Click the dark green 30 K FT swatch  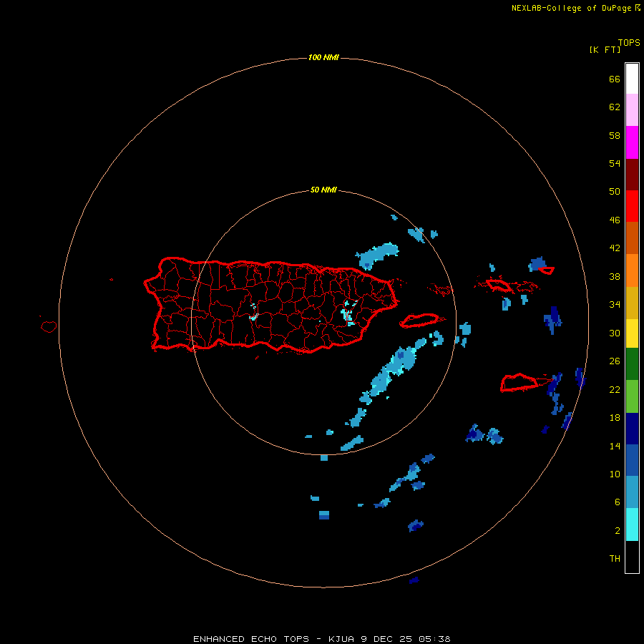pos(632,364)
